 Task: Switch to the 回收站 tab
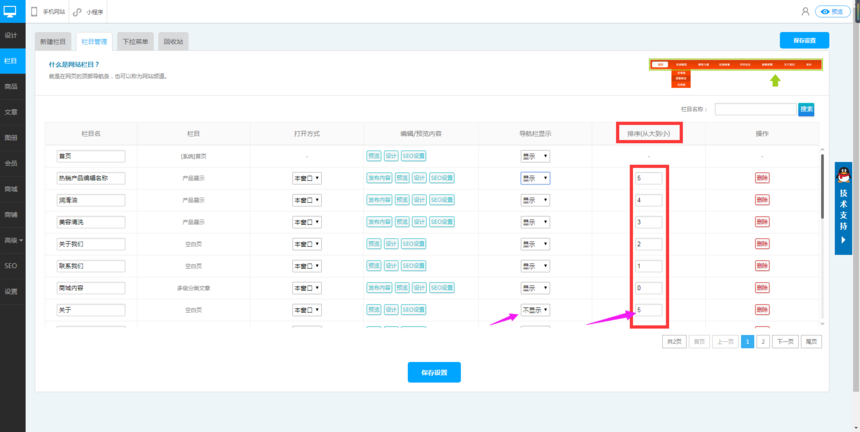(x=173, y=42)
